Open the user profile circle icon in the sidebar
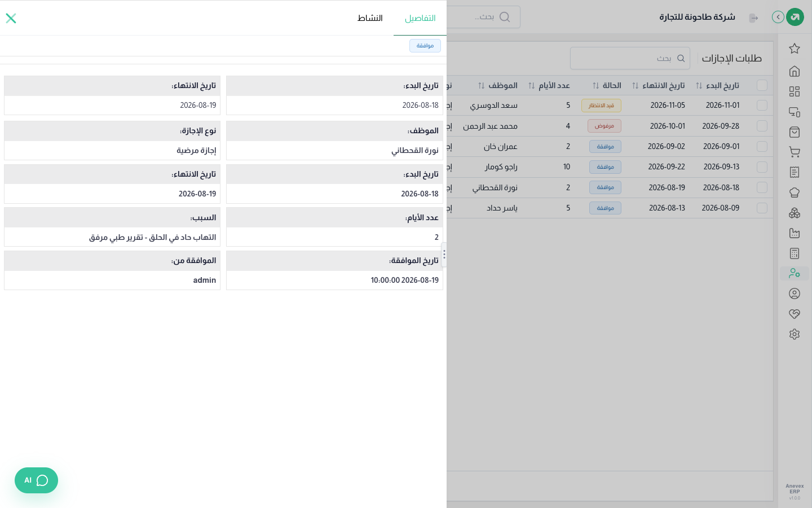 point(795,294)
